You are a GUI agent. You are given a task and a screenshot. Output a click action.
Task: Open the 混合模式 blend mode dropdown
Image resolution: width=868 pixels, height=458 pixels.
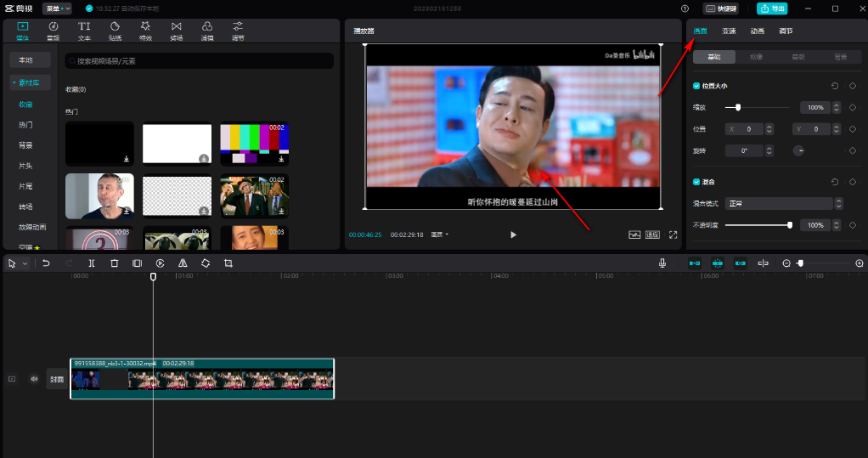pyautogui.click(x=783, y=204)
